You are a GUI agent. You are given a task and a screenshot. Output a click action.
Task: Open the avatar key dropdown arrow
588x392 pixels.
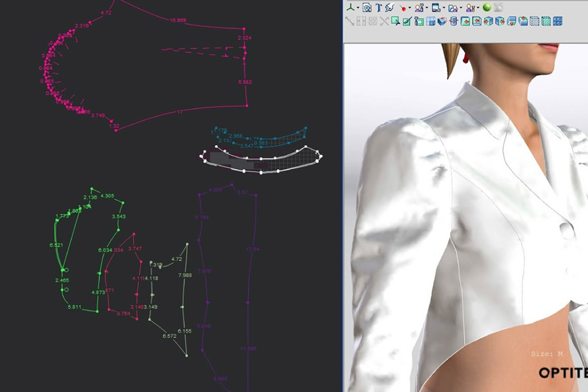[x=478, y=7]
